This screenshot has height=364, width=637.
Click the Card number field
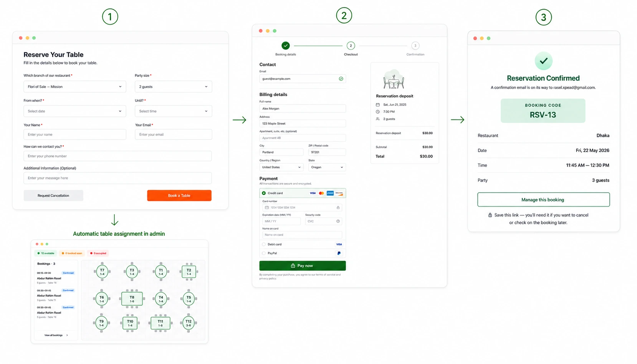click(x=302, y=208)
